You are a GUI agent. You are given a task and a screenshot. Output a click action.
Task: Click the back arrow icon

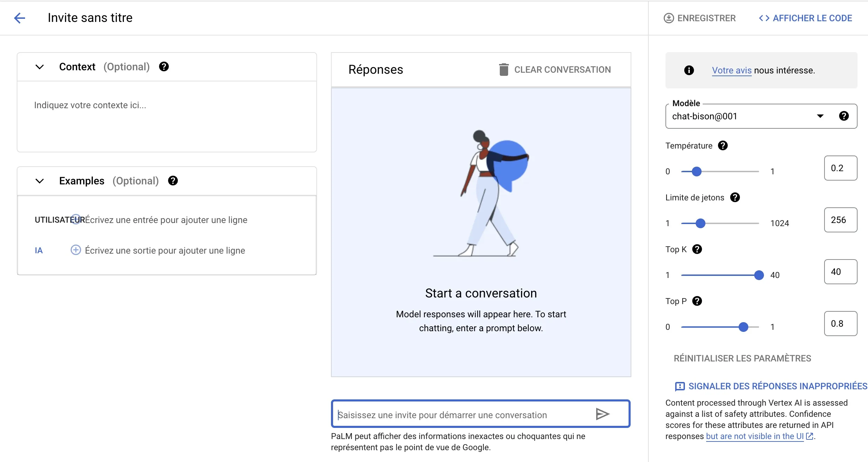click(20, 18)
